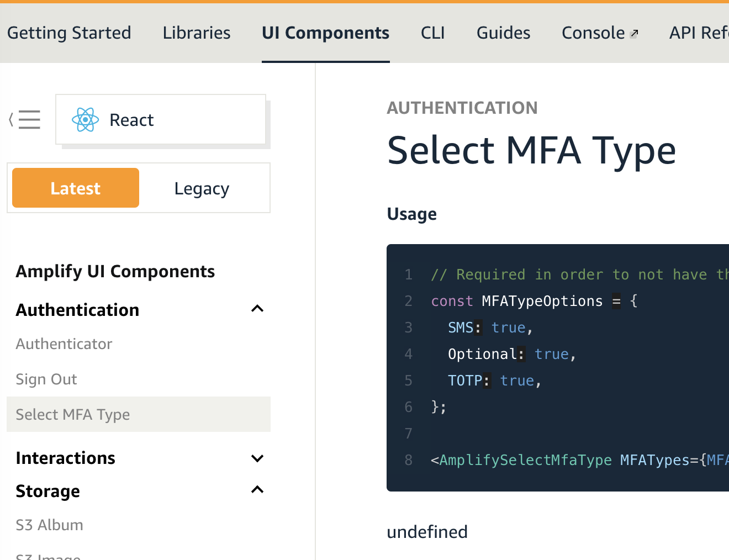Open the Authenticator docs link
This screenshot has width=729, height=560.
64,344
